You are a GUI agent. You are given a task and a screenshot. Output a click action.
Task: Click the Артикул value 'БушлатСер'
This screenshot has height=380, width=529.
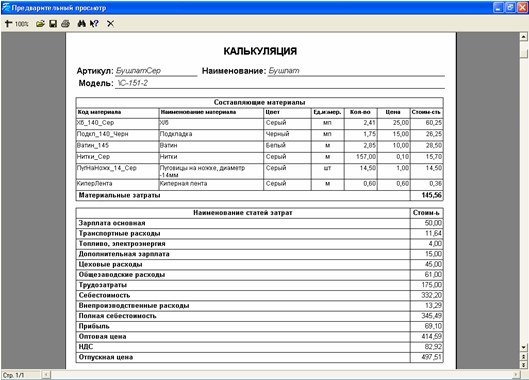[x=138, y=71]
